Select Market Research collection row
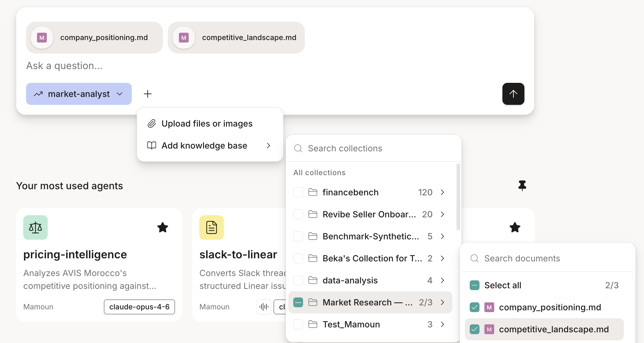Viewport: 644px width, 343px height. (x=370, y=302)
